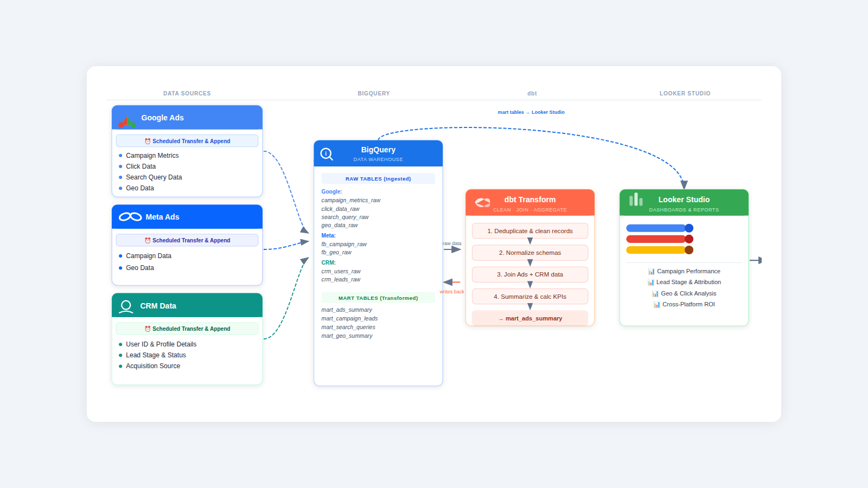Click the mart_ads_summary output box

(x=530, y=318)
